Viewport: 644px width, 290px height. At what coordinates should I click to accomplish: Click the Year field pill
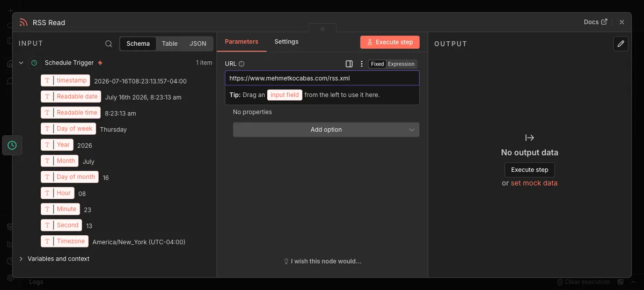click(57, 145)
